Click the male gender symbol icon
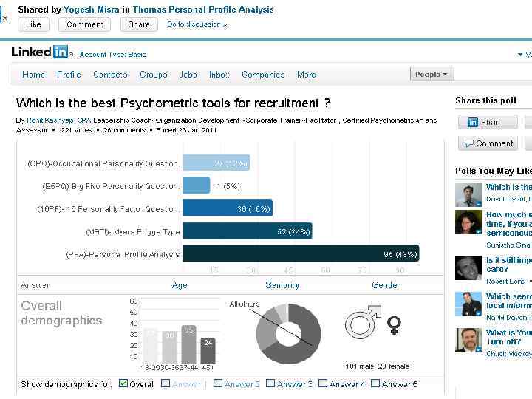Screen dimensions: 532x399 [363, 322]
